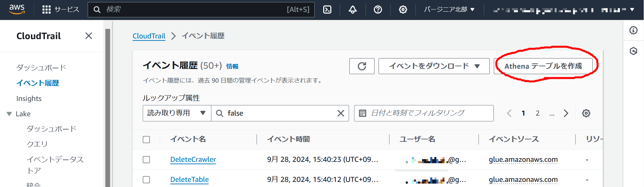
Task: Click Athena テーブルを作成 button
Action: coord(543,66)
